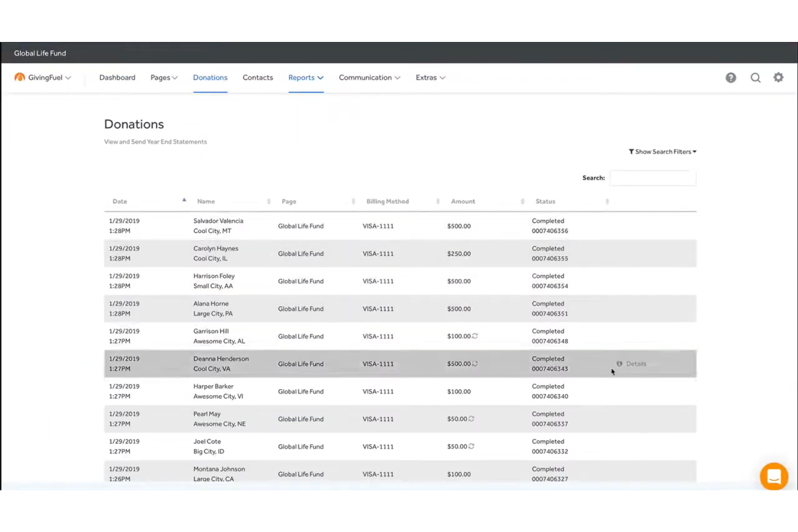Screen dimensions: 798x532
Task: Click the Page column sort arrows
Action: pyautogui.click(x=353, y=202)
